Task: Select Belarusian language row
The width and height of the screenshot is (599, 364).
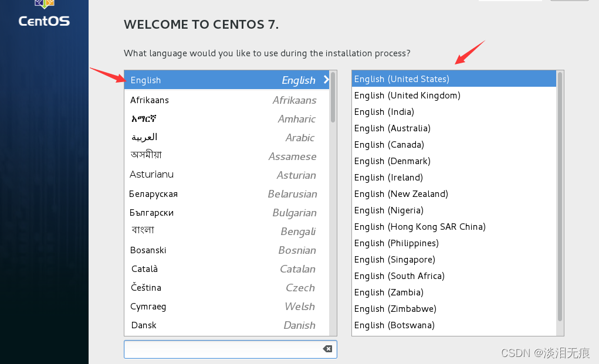Action: [x=226, y=194]
